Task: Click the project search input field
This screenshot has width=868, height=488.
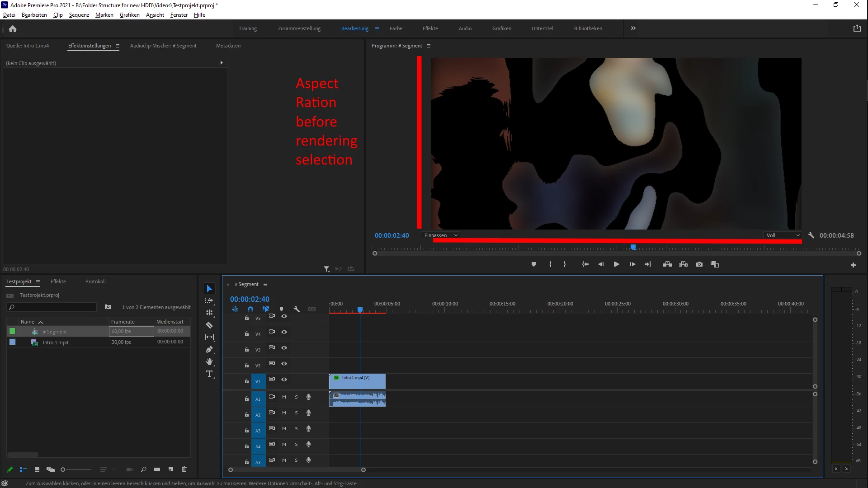Action: (x=54, y=307)
